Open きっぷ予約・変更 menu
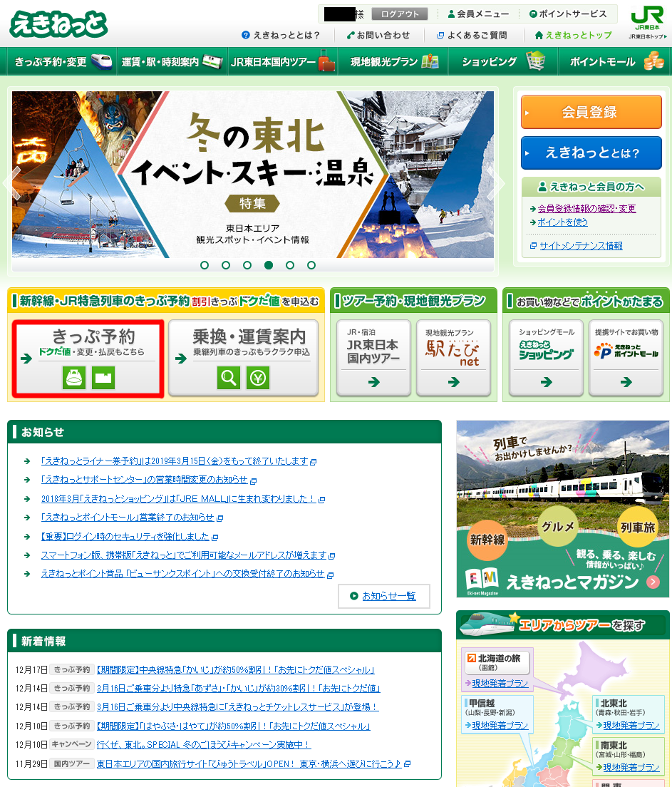The width and height of the screenshot is (672, 787). tap(62, 62)
